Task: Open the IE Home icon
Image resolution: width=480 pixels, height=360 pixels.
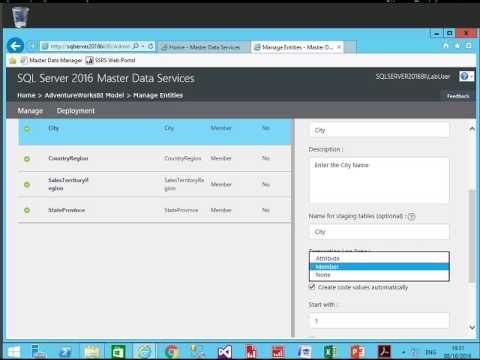Action: point(446,45)
